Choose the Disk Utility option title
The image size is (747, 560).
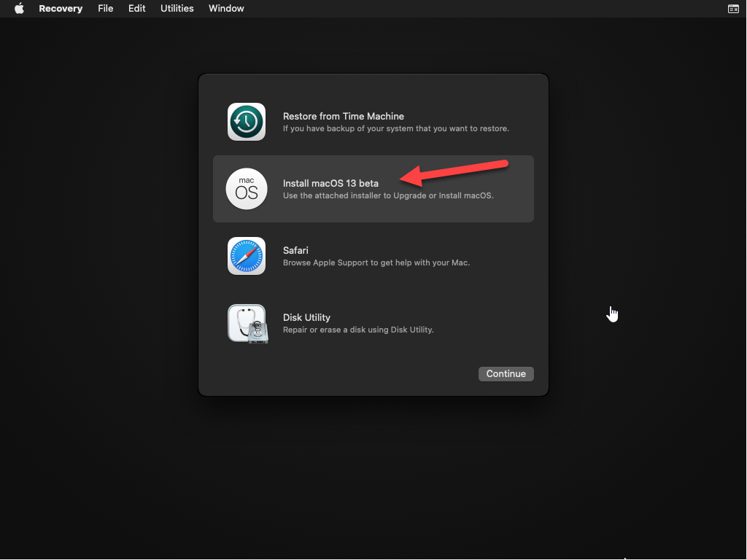306,317
